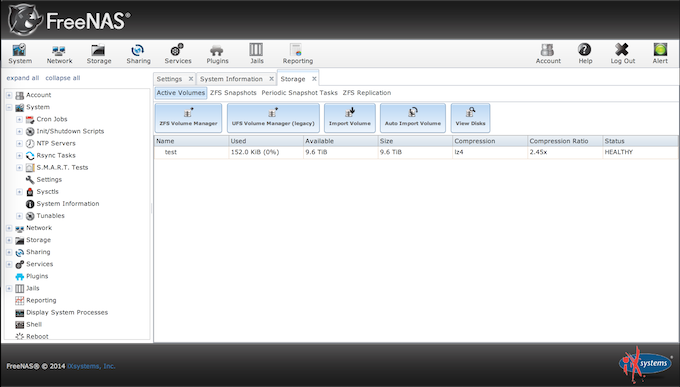Expand the Account tree node
The image size is (680, 387).
(x=9, y=95)
